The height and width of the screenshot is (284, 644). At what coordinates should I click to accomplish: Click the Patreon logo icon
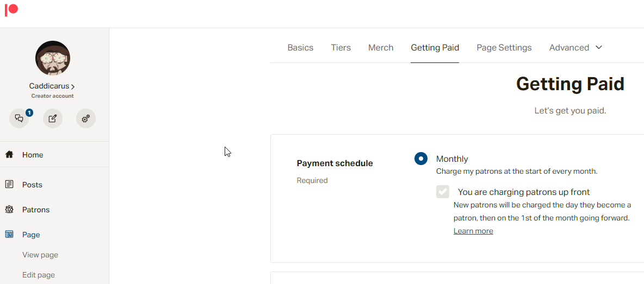[x=11, y=10]
